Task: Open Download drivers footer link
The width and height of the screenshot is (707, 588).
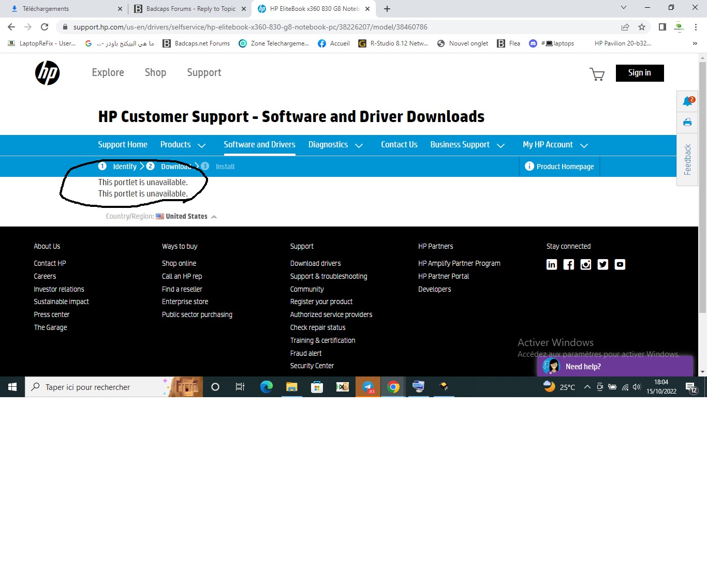Action: [x=315, y=264]
